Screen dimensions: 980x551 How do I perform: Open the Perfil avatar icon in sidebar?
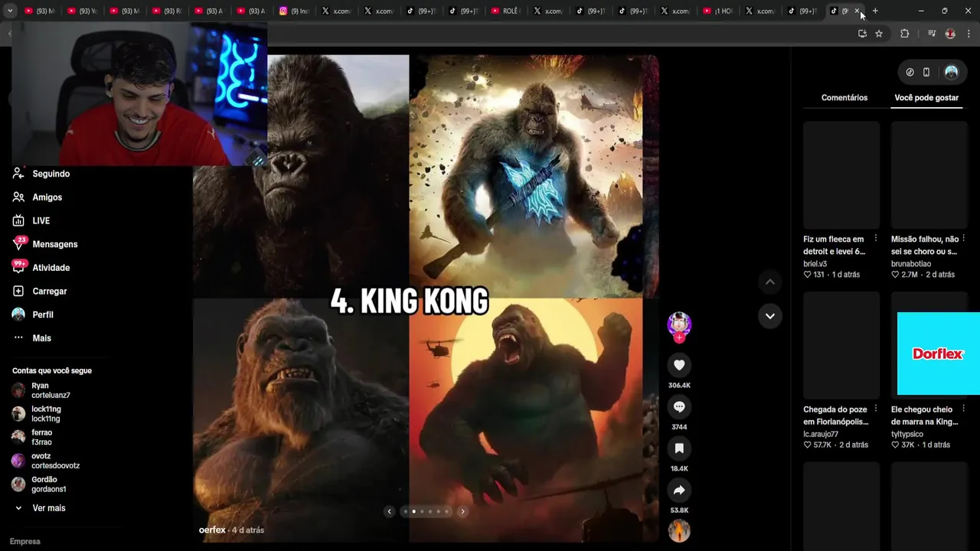[18, 315]
